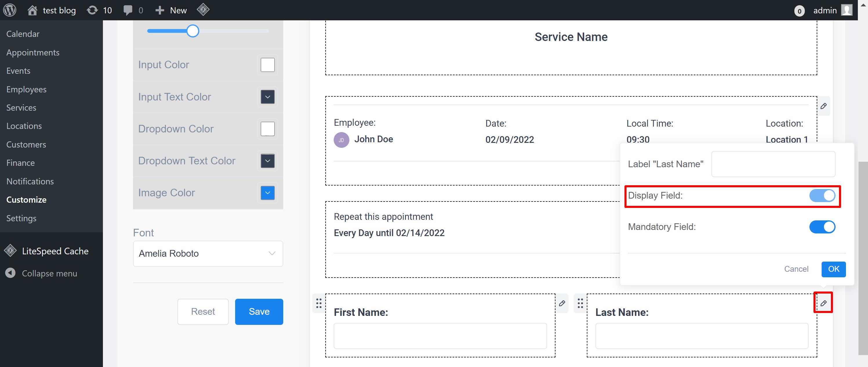Viewport: 868px width, 367px height.
Task: Click the comments bubble icon
Action: pos(128,10)
